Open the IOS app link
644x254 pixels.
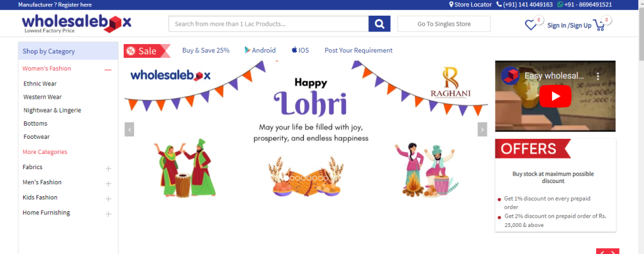point(300,50)
